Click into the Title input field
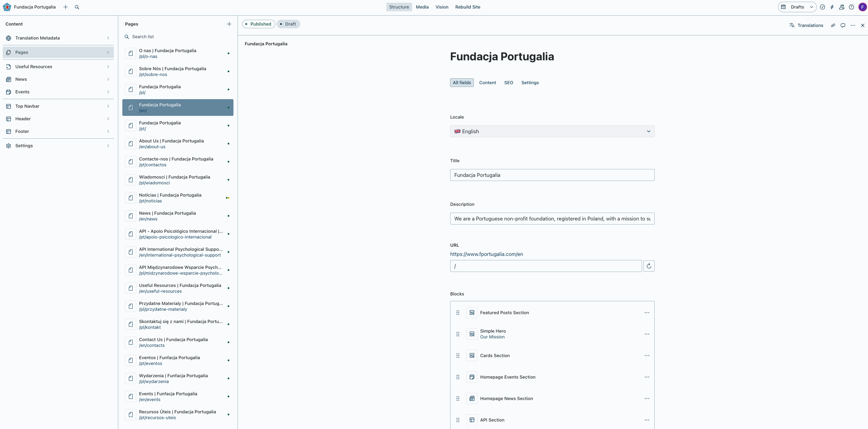 click(552, 175)
